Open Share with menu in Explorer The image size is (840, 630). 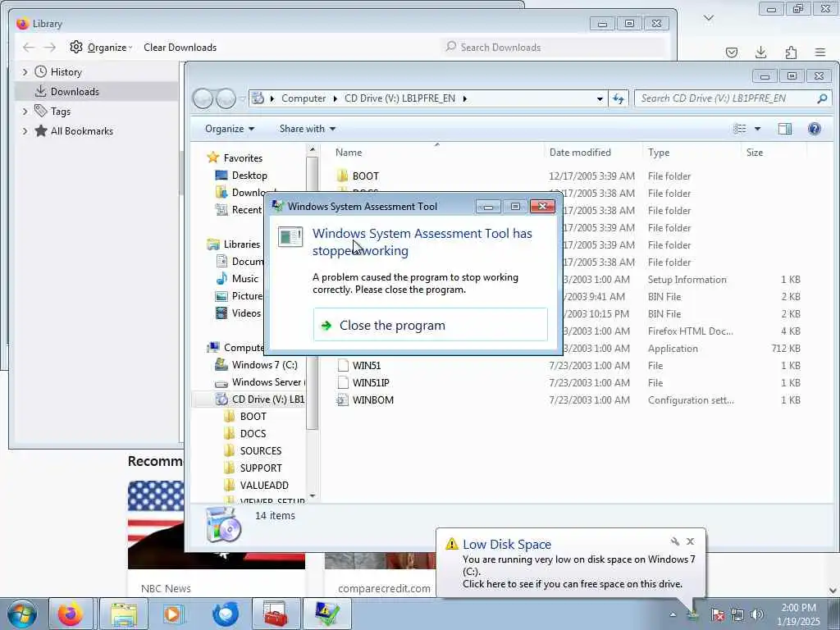point(308,129)
